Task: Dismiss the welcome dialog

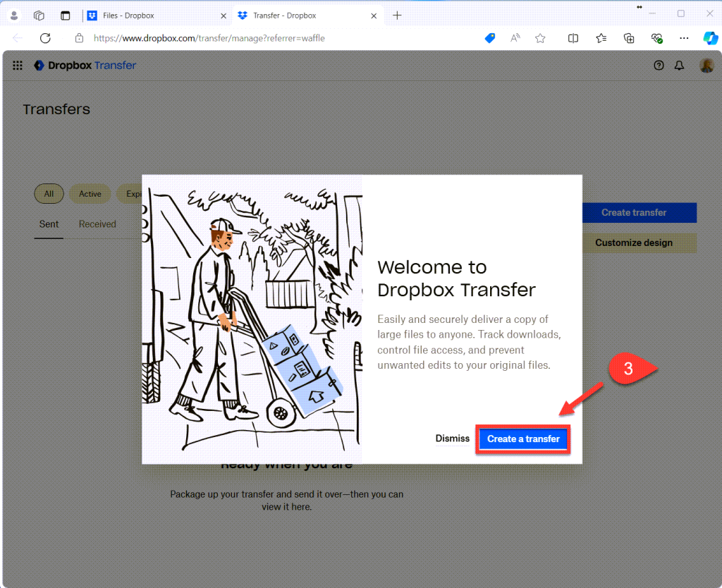Action: click(x=453, y=439)
